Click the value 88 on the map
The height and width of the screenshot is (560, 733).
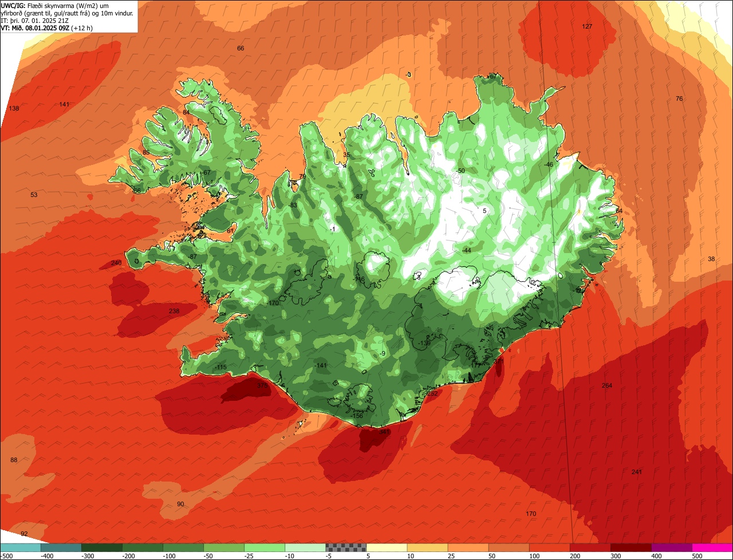pos(14,460)
